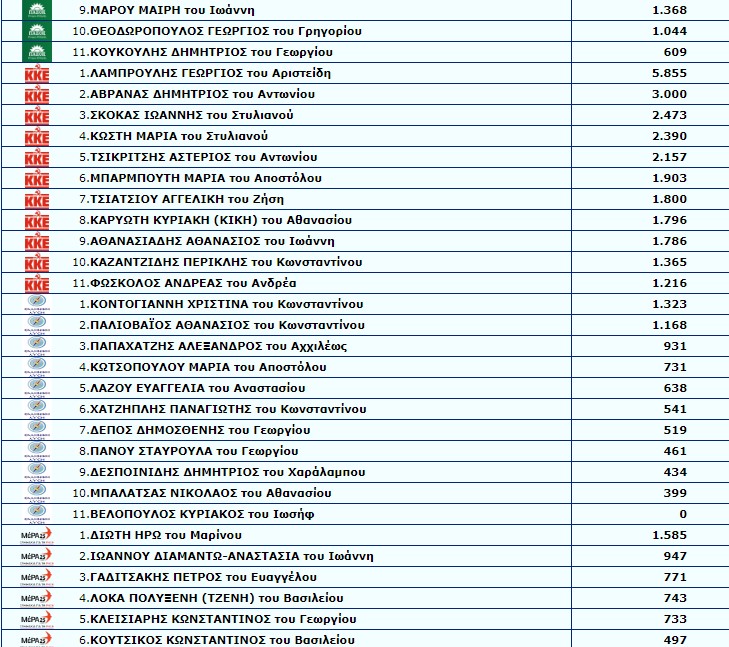
Task: Select name ΛΑΜΠΡΟΥΛΗΣ ΓΕΩΡΓΙΟΣ του Αριστείδη
Action: coord(210,73)
